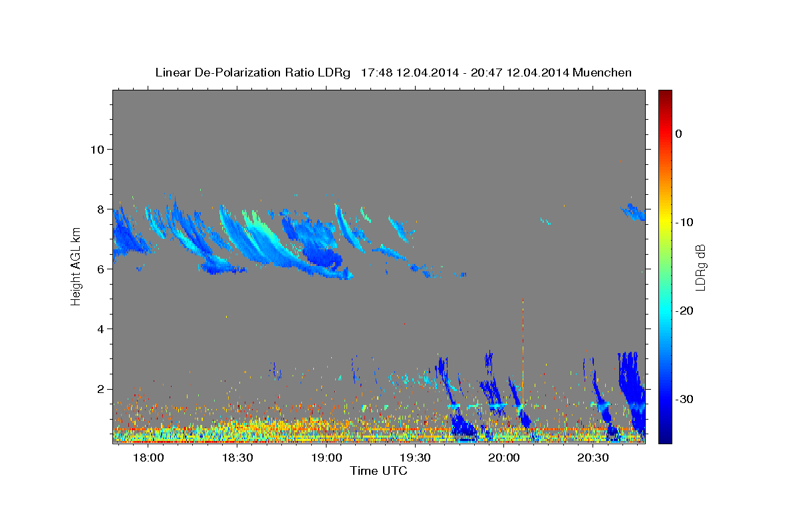The width and height of the screenshot is (798, 532).
Task: Click the 'Height AGL km' axis label
Action: (x=76, y=267)
